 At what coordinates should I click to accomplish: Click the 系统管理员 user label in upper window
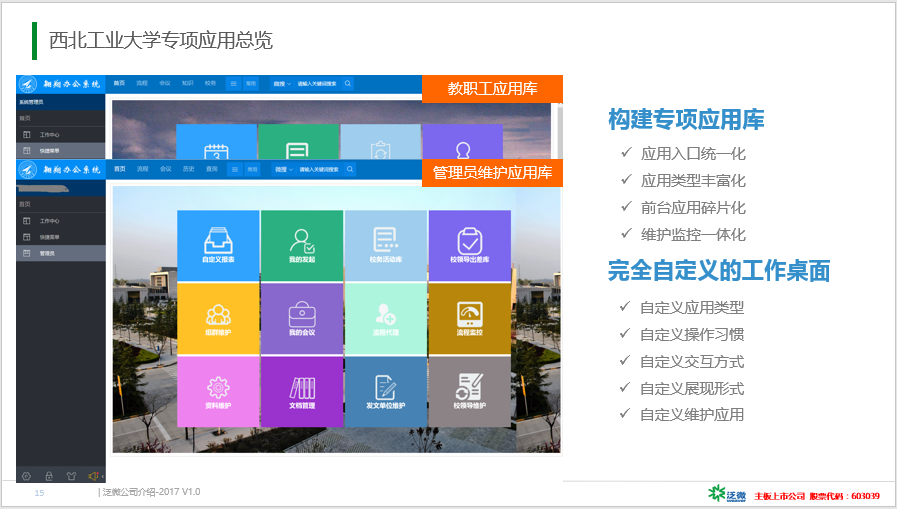(31, 102)
